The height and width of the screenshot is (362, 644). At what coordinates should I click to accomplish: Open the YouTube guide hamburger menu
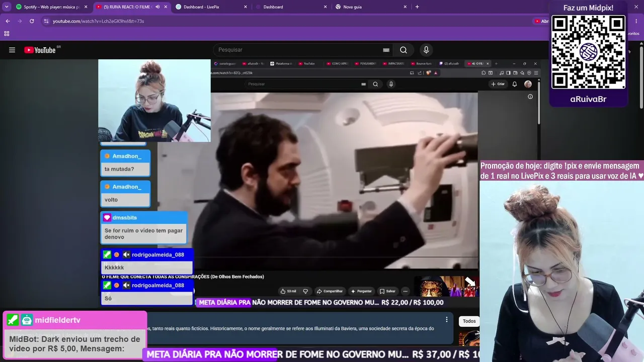pos(12,50)
